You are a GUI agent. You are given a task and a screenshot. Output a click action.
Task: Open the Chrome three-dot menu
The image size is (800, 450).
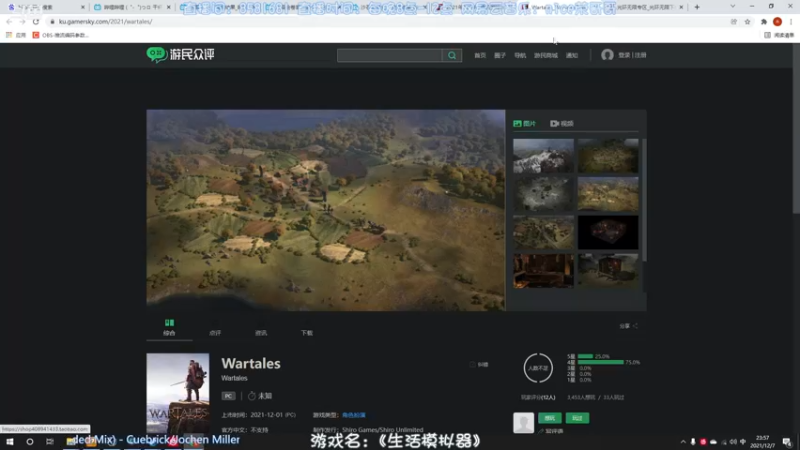(791, 21)
